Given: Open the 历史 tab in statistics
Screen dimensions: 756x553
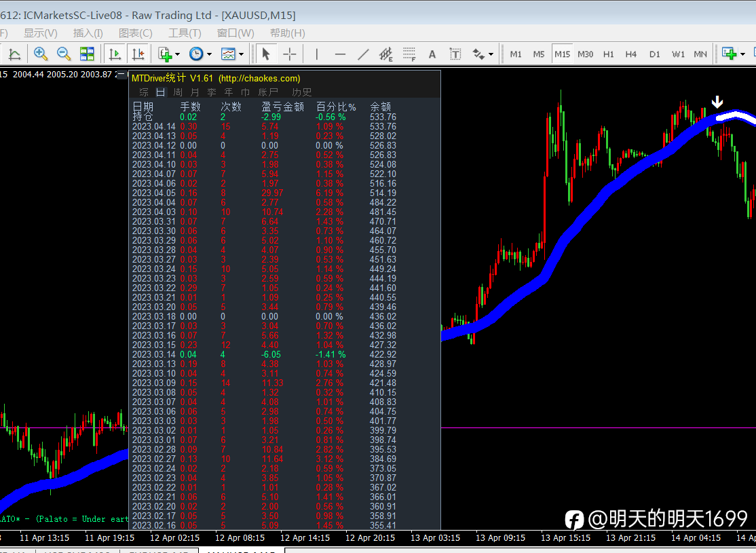Looking at the screenshot, I should click(302, 92).
